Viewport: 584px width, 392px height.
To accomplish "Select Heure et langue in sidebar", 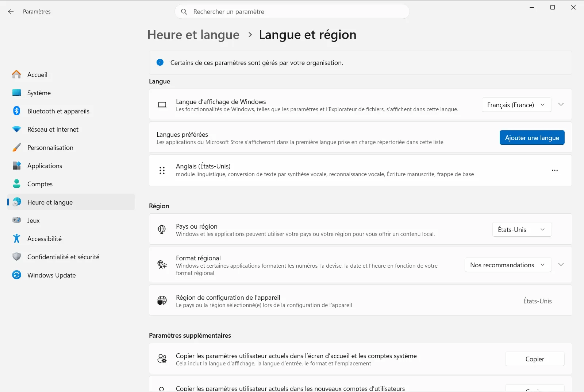I will 71,202.
